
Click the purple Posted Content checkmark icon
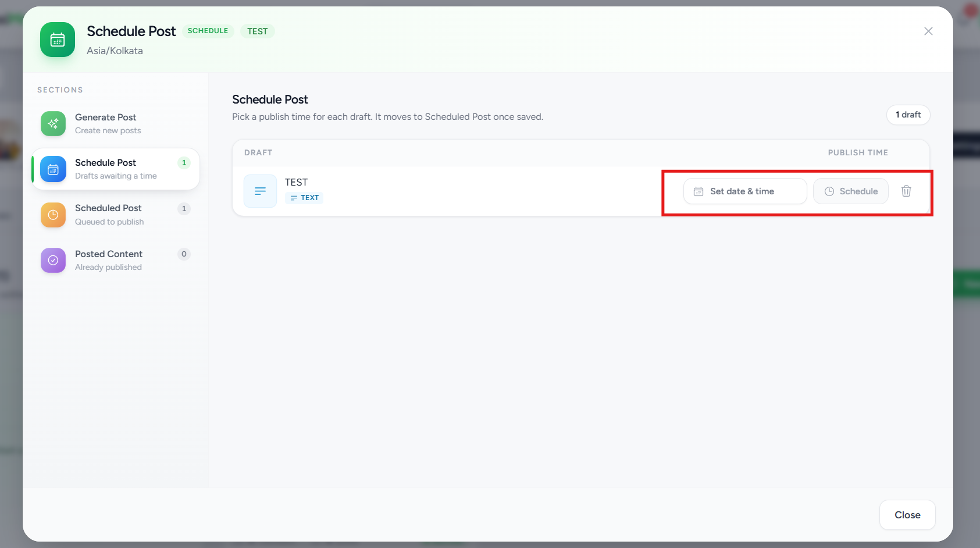53,260
